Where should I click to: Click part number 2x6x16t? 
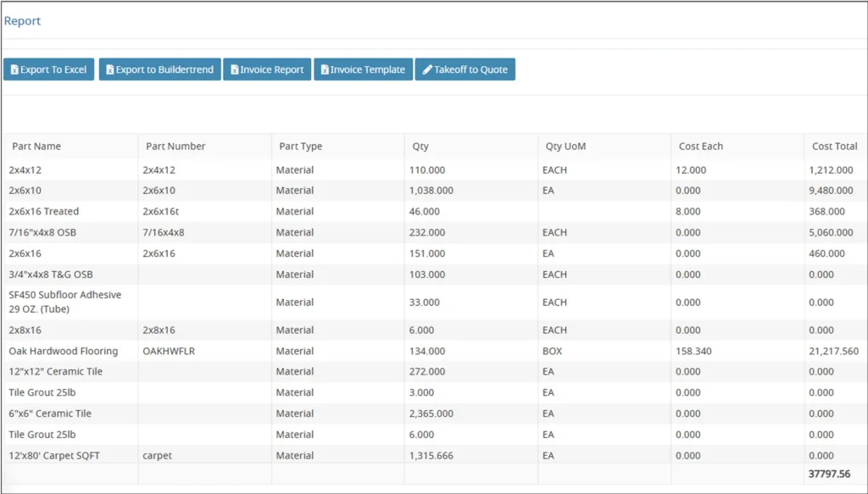tap(160, 212)
